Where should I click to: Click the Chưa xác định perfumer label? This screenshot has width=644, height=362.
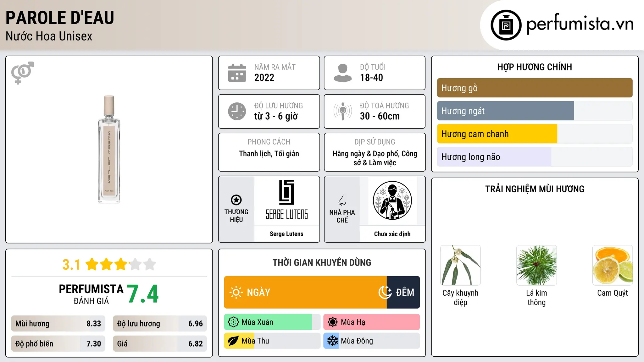point(392,234)
